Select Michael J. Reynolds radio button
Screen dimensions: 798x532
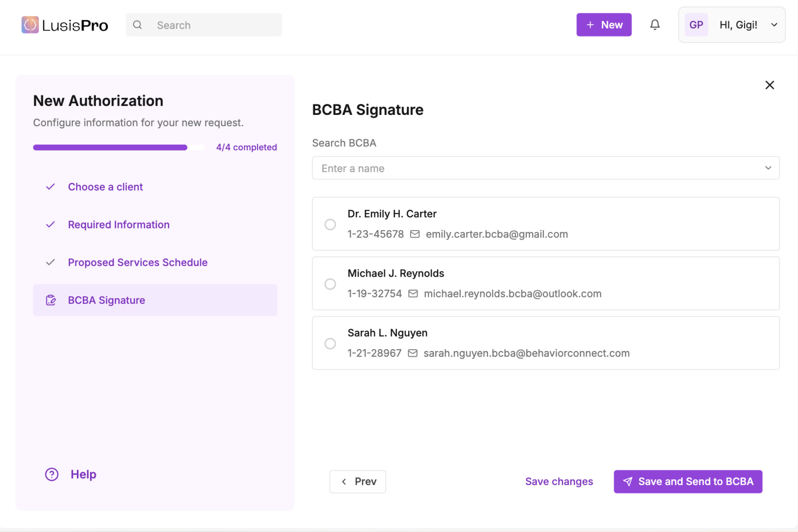point(330,284)
